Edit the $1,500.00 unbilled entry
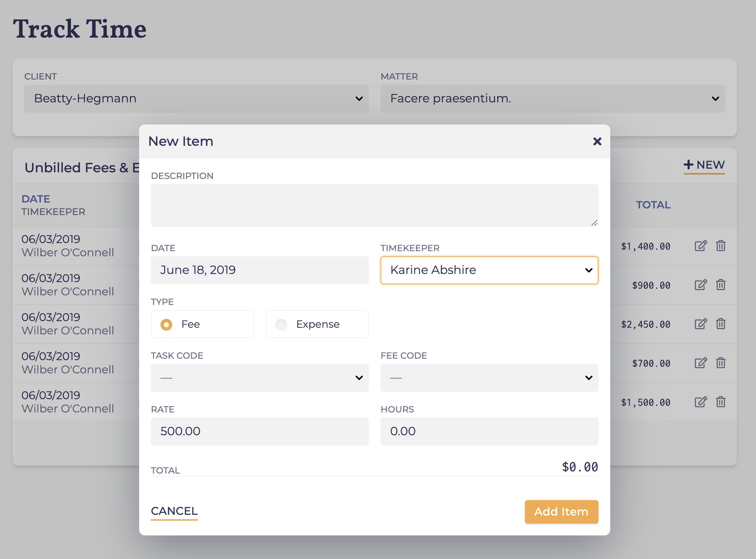This screenshot has width=756, height=559. coord(700,402)
